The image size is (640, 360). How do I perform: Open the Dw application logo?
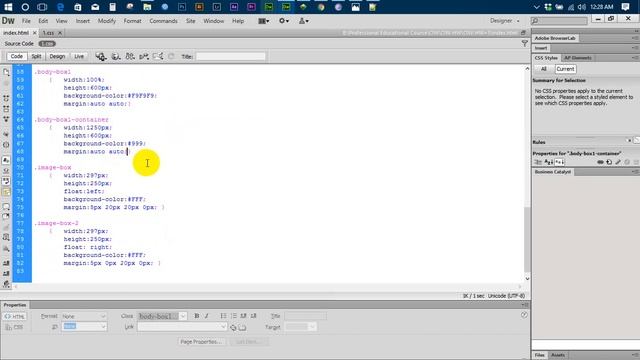tap(8, 21)
